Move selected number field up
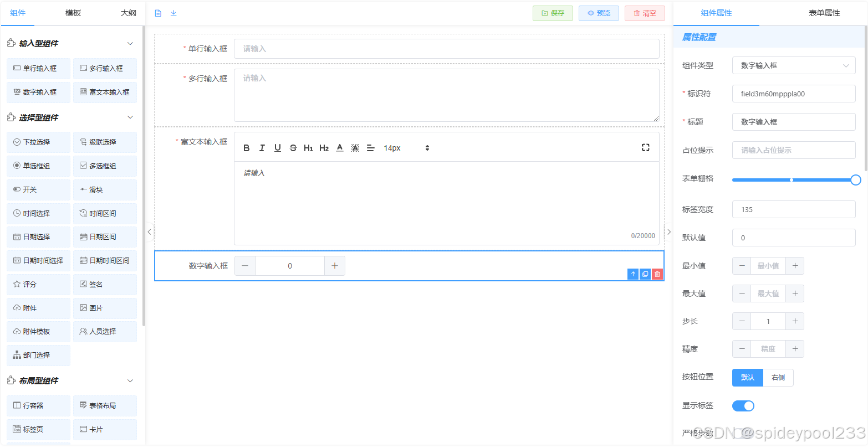Viewport: 868px width, 448px height. tap(633, 274)
